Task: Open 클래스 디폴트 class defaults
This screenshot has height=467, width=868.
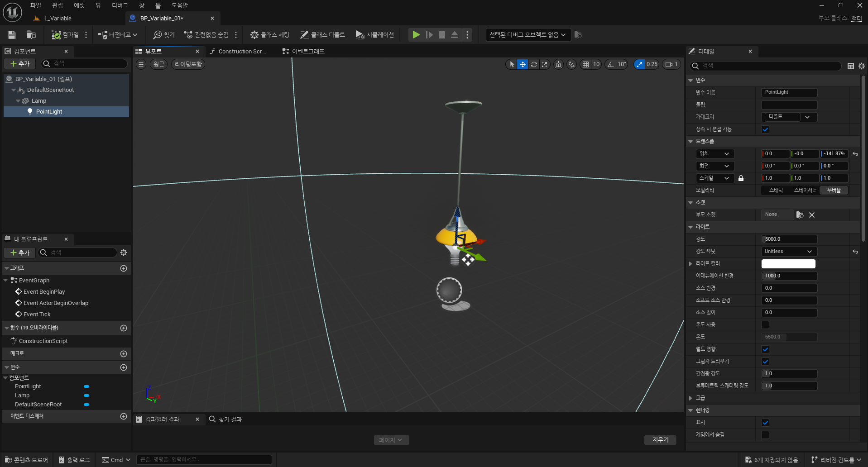Action: (323, 35)
